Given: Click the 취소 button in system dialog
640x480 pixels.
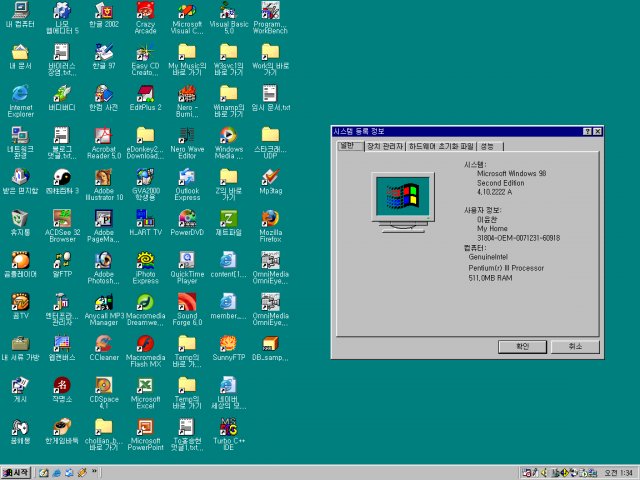Looking at the screenshot, I should point(575,347).
